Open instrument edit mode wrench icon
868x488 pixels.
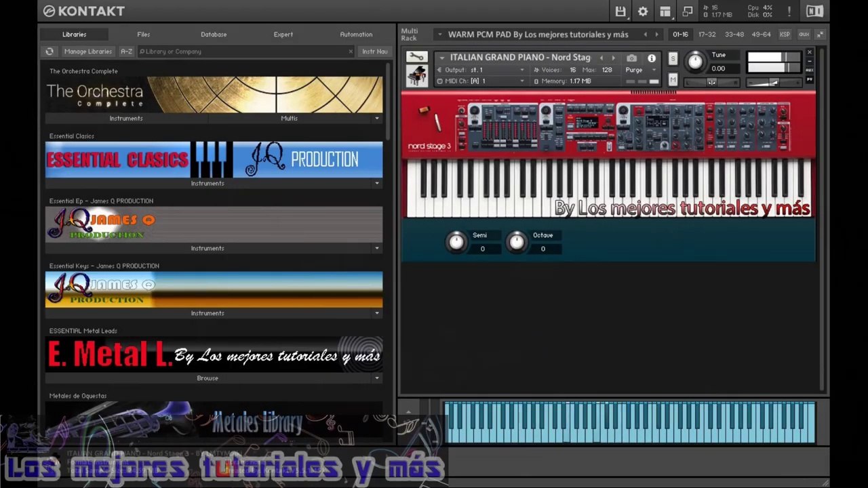point(416,57)
